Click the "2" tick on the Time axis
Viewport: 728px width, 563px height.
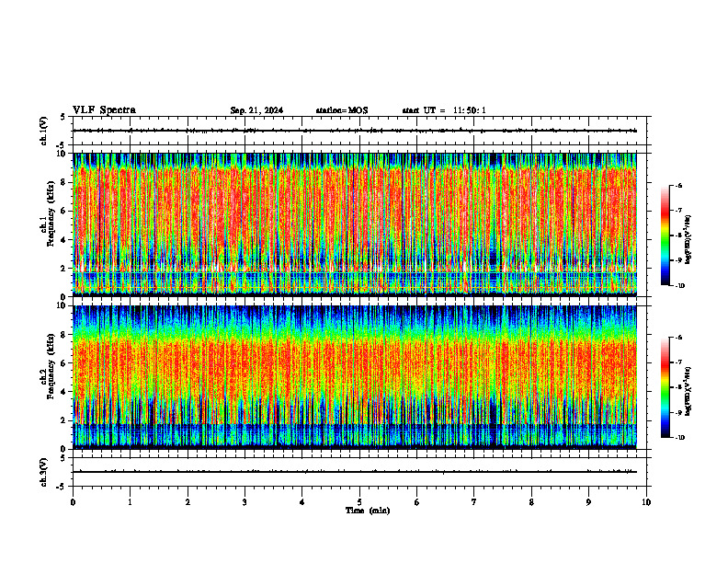pos(188,502)
